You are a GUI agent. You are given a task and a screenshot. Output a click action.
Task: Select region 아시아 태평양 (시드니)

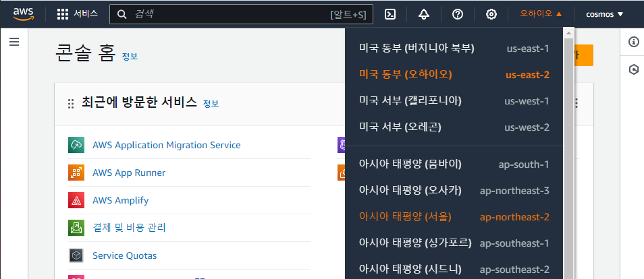tap(454, 269)
